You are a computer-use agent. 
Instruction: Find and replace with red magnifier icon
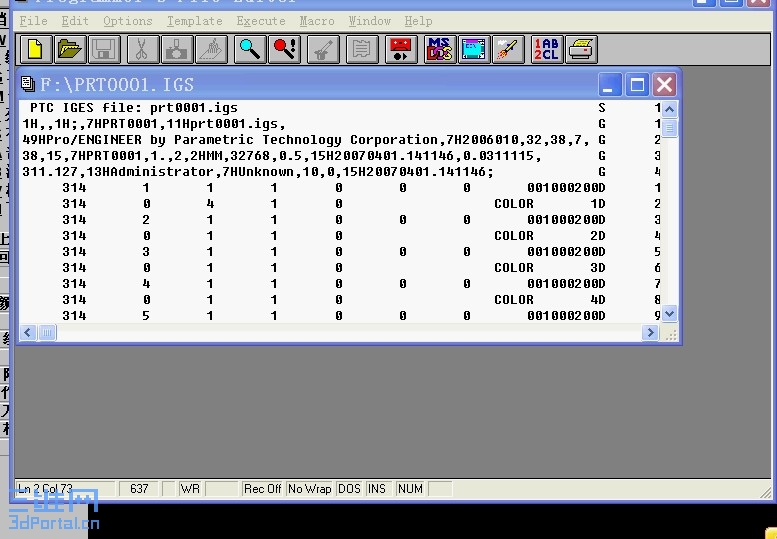(x=284, y=50)
